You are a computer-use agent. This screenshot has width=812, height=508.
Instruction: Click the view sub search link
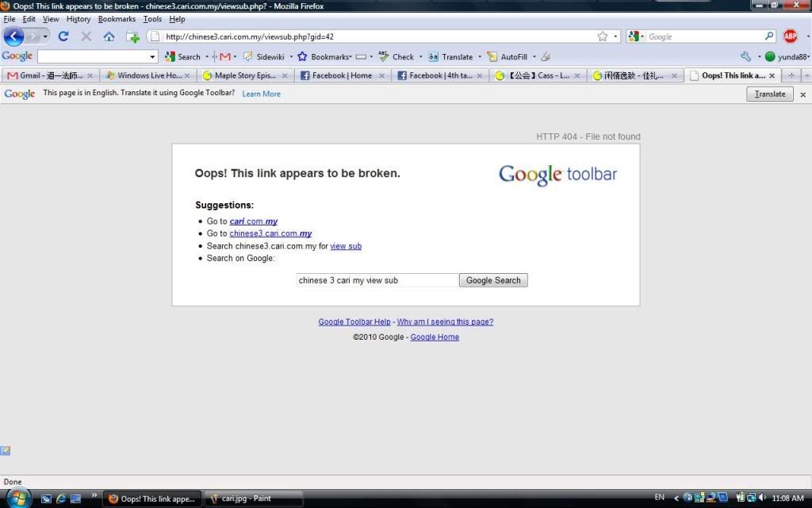tap(346, 246)
